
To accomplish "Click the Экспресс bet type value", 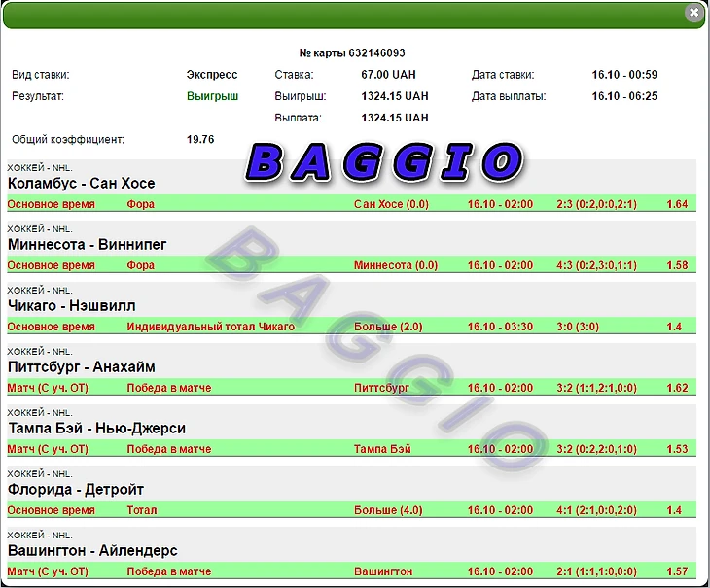I will tap(212, 74).
